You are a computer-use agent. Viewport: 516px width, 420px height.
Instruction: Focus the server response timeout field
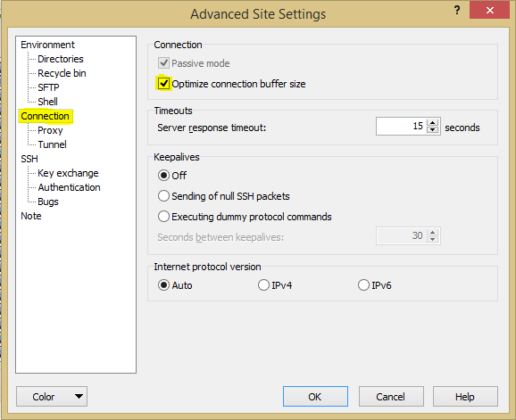tap(401, 127)
